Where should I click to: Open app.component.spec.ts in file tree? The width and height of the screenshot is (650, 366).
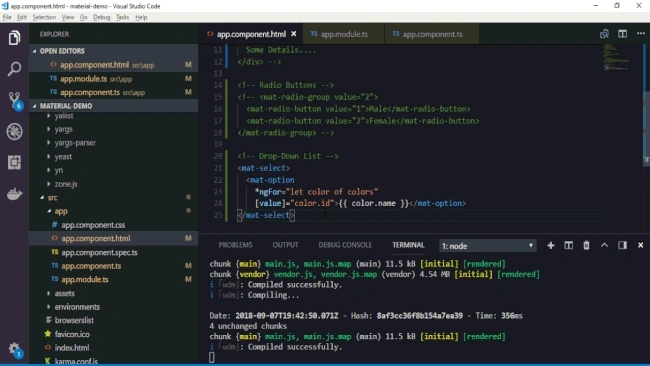(113, 252)
